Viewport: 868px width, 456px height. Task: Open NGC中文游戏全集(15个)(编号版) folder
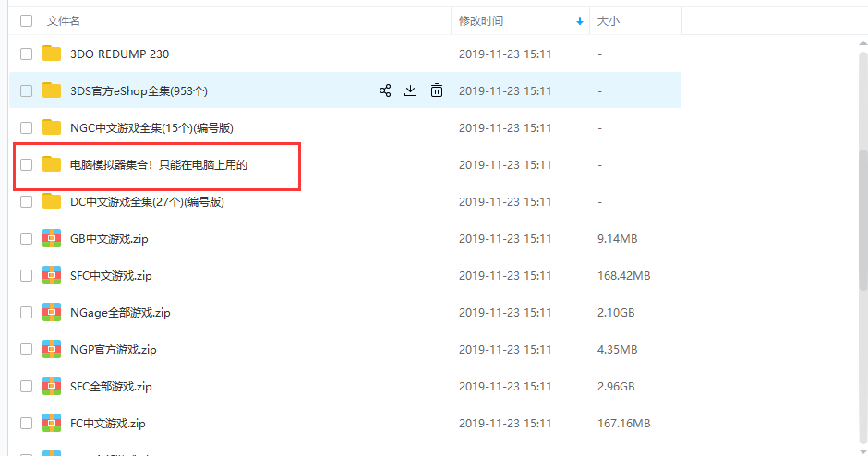(151, 127)
